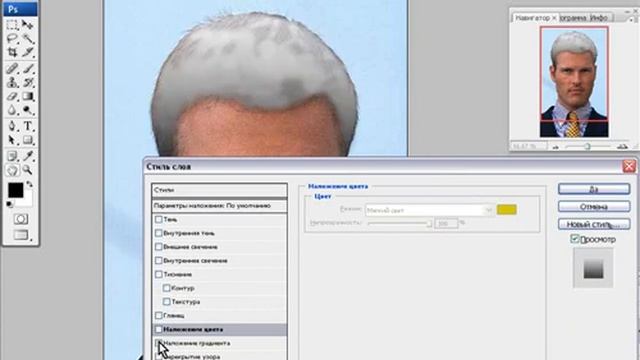Open background white color picker
The height and width of the screenshot is (360, 640).
28,200
